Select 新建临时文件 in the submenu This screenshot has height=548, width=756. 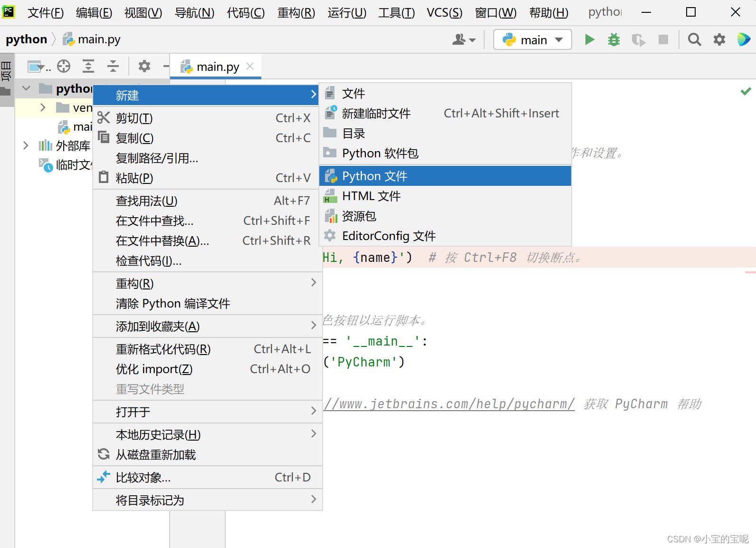(445, 113)
